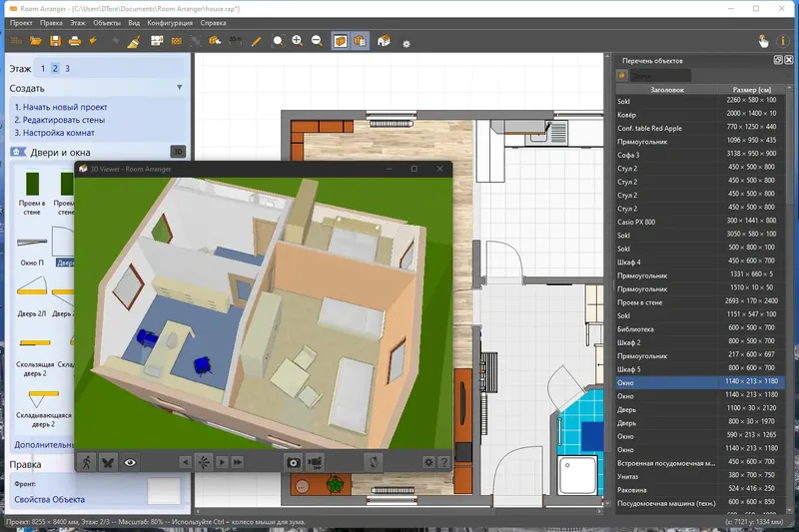Select the 'Скользящая дверь 2' object
The height and width of the screenshot is (532, 799).
click(35, 356)
